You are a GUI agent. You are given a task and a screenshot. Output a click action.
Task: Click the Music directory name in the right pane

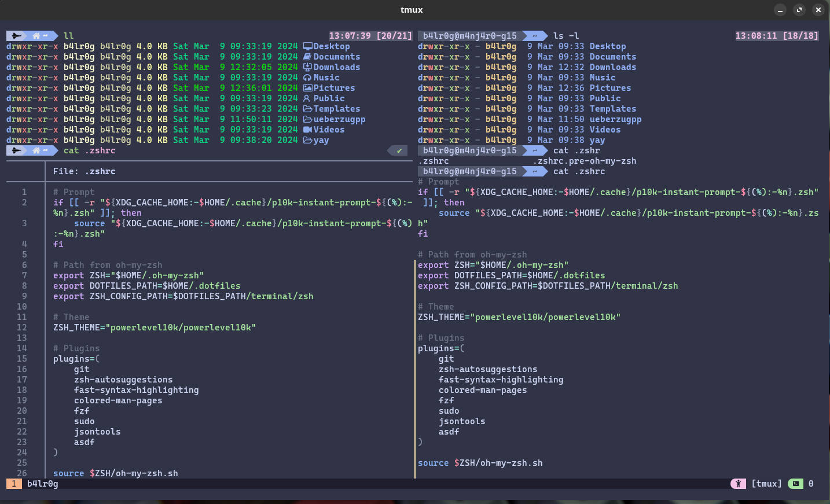tap(603, 78)
